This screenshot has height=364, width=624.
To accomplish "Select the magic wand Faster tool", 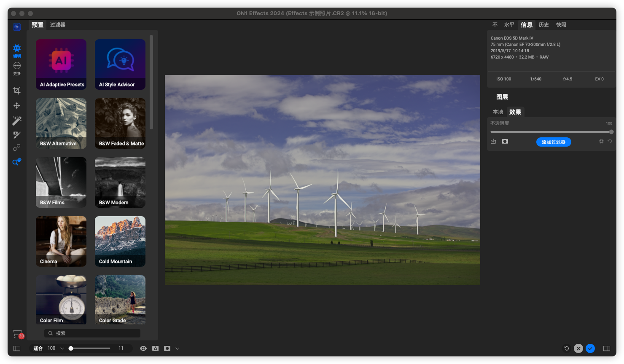I will click(x=16, y=121).
